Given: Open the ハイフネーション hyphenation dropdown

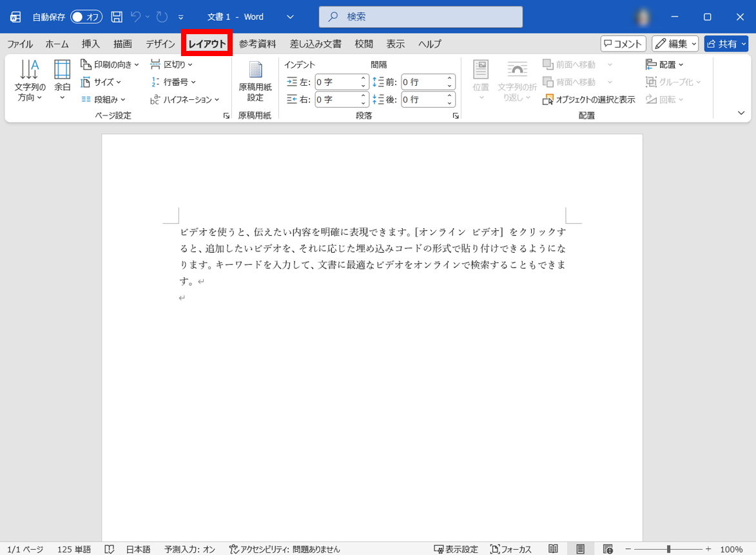Looking at the screenshot, I should [x=185, y=99].
